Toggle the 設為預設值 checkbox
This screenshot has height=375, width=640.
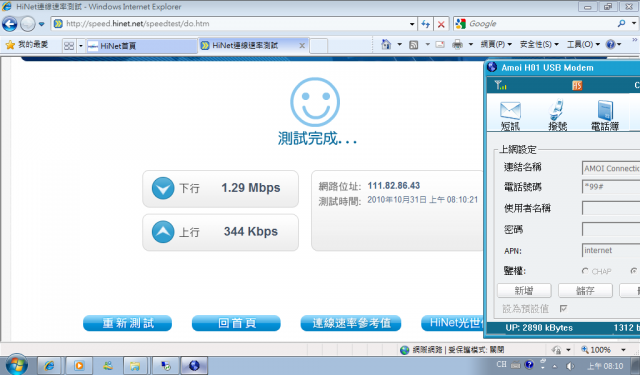[563, 308]
